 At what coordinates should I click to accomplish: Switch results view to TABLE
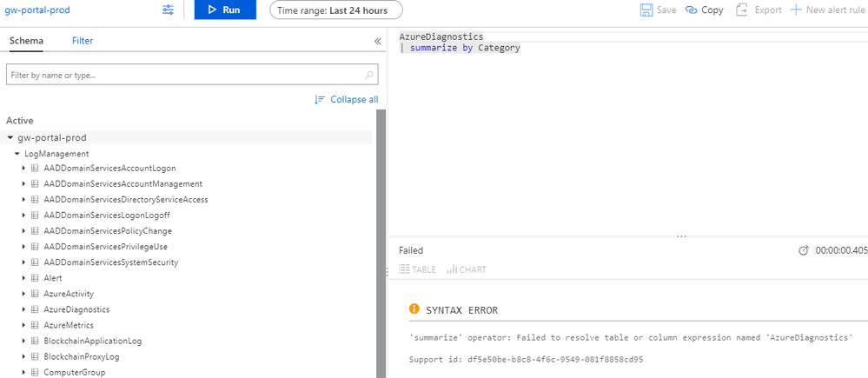pos(417,269)
